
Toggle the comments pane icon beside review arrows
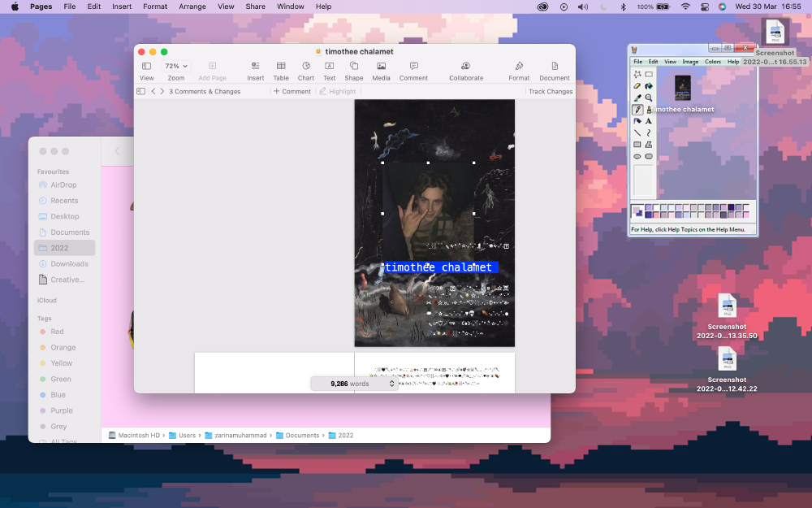coord(140,91)
